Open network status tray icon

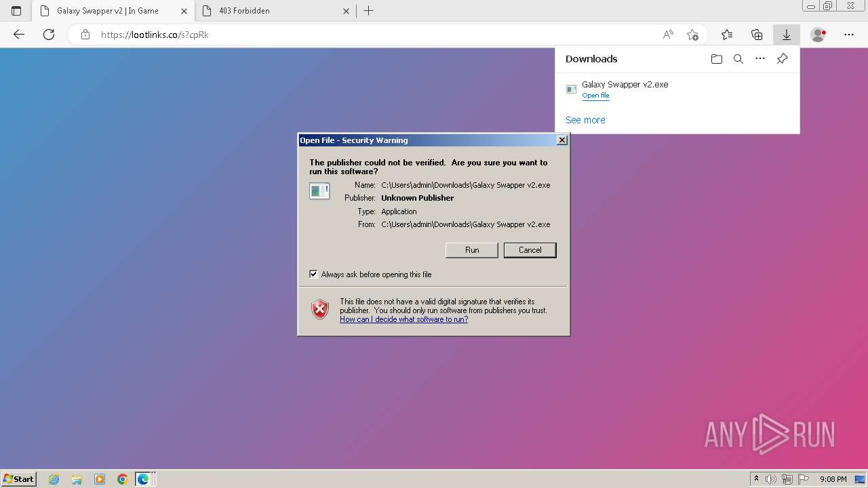787,479
